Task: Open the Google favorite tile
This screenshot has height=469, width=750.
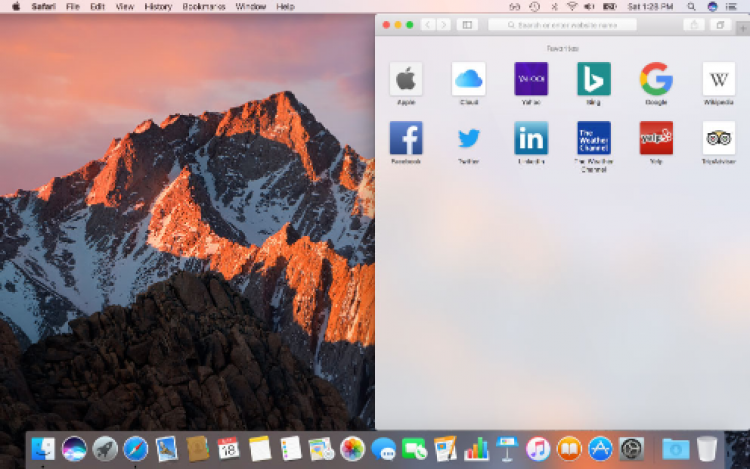Action: [656, 79]
